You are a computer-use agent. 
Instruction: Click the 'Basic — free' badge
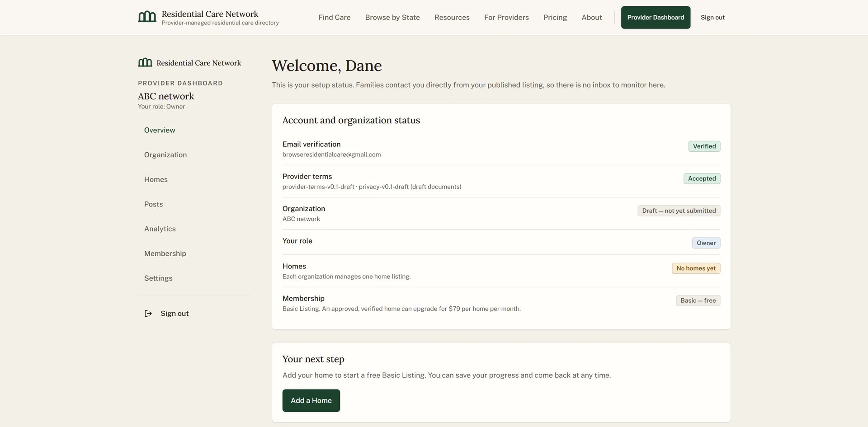698,300
